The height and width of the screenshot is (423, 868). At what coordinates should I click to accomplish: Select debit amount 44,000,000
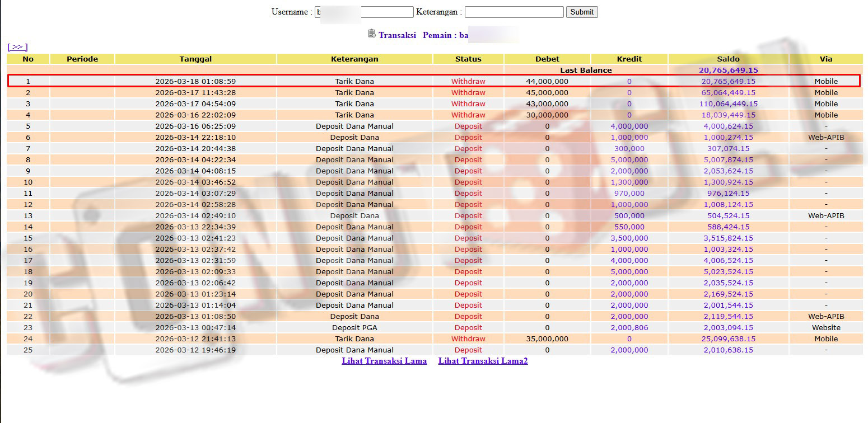pos(547,81)
